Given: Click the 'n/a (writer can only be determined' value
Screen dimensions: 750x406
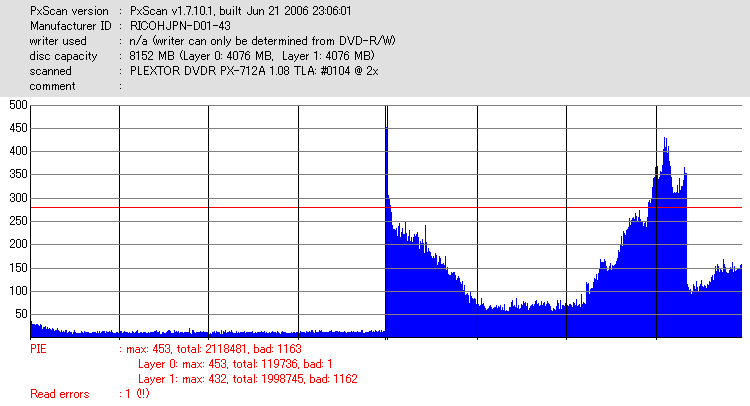Looking at the screenshot, I should [x=263, y=41].
